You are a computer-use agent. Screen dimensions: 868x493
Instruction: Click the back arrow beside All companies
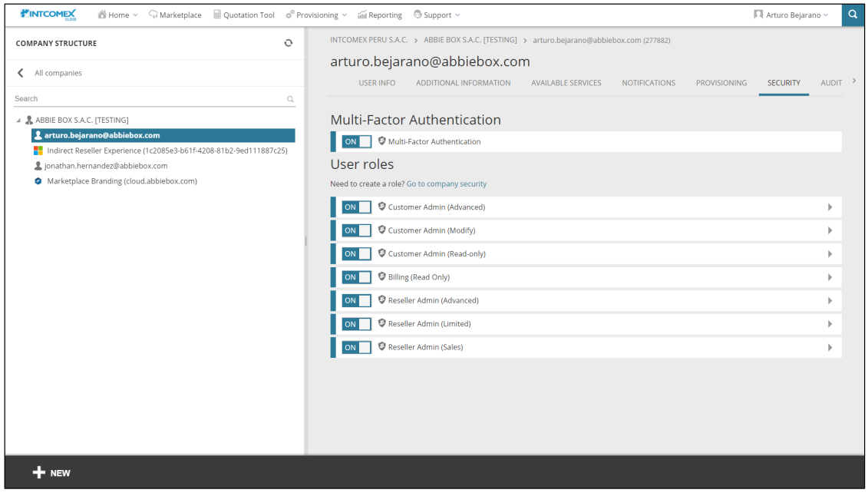pyautogui.click(x=21, y=73)
